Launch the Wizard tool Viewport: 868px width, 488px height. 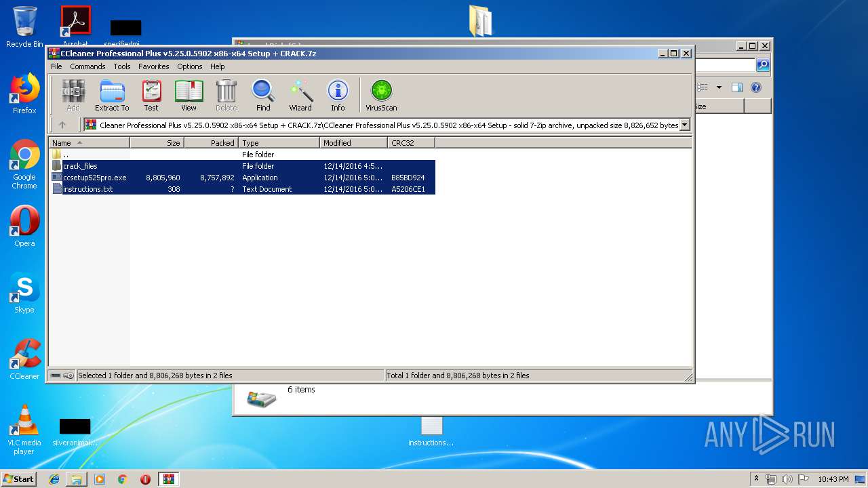coord(300,95)
